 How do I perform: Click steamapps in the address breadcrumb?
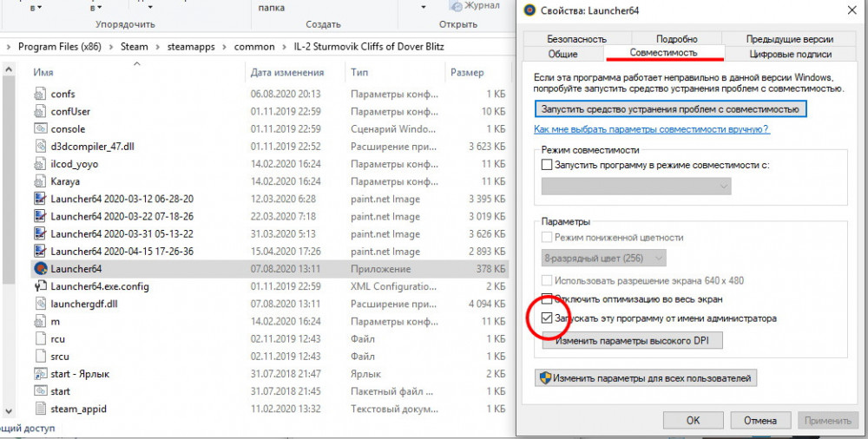tap(191, 47)
